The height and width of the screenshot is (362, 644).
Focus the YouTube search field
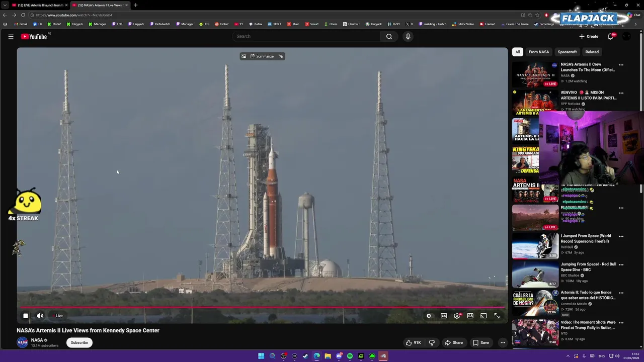[x=307, y=36]
